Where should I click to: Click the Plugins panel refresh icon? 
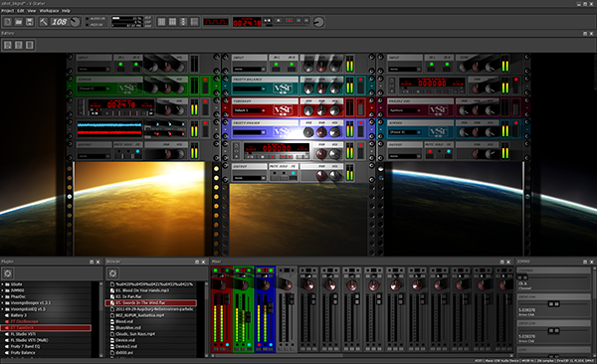click(x=8, y=273)
